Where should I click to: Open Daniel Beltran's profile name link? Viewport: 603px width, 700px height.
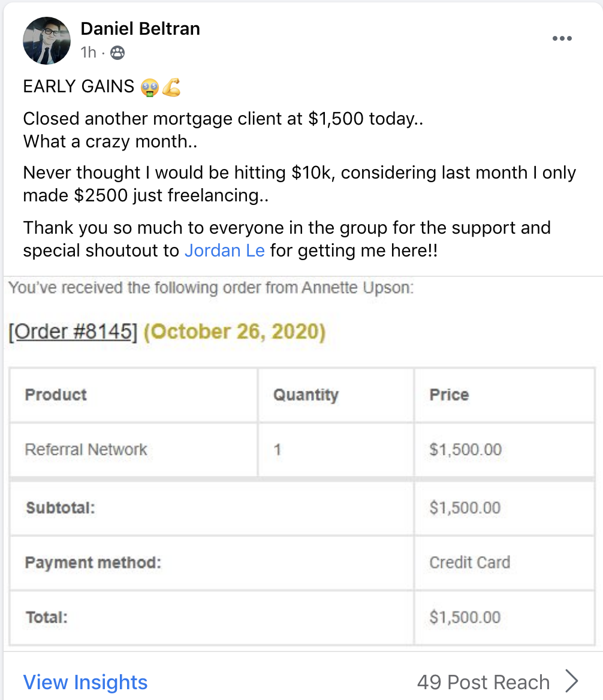[140, 29]
